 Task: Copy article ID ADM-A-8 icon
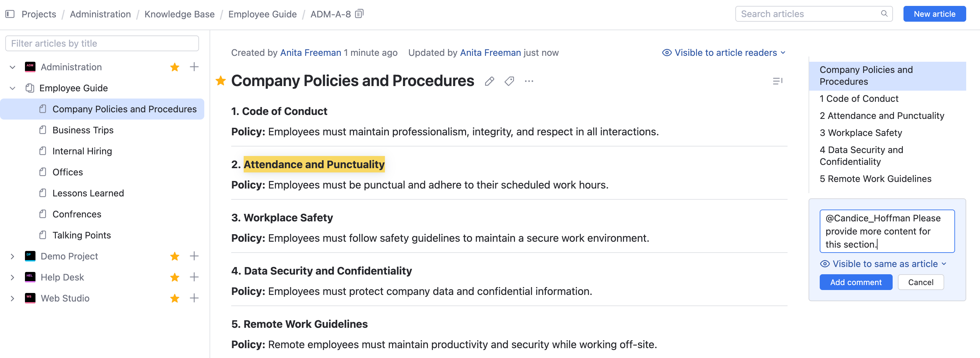359,14
